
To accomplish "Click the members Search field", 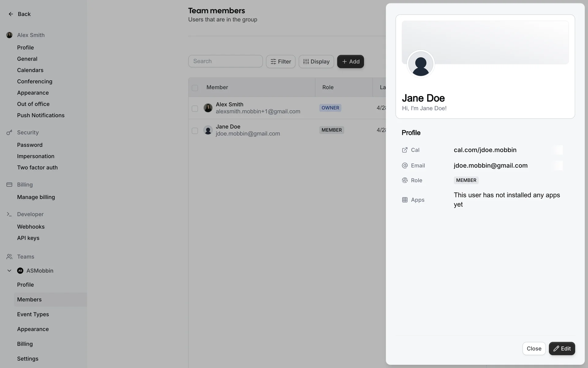I will pyautogui.click(x=225, y=61).
